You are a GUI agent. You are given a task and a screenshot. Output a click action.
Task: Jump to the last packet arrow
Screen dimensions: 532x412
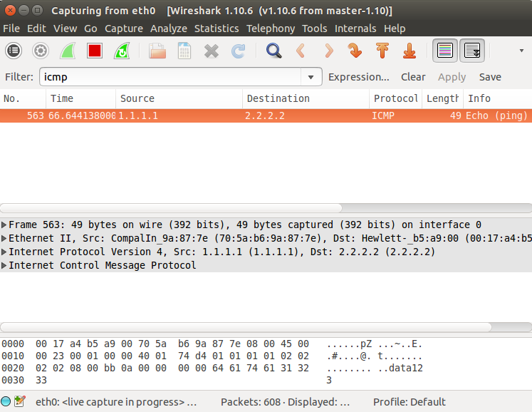point(410,51)
